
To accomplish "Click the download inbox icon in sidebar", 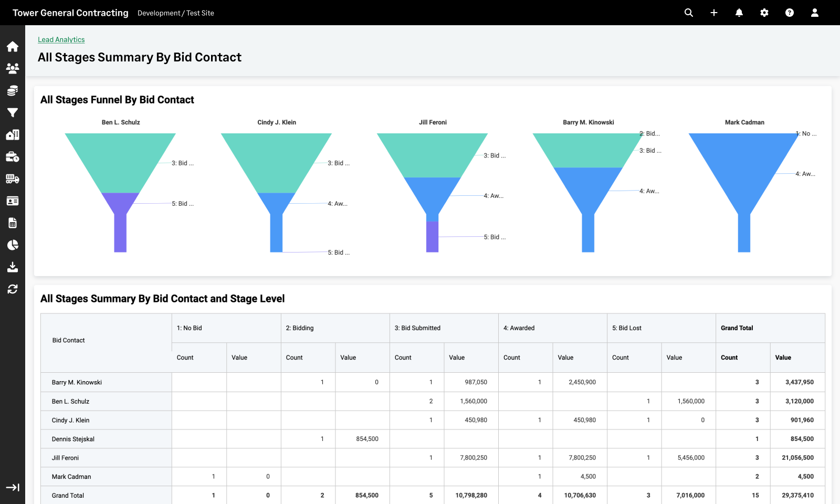I will [12, 267].
